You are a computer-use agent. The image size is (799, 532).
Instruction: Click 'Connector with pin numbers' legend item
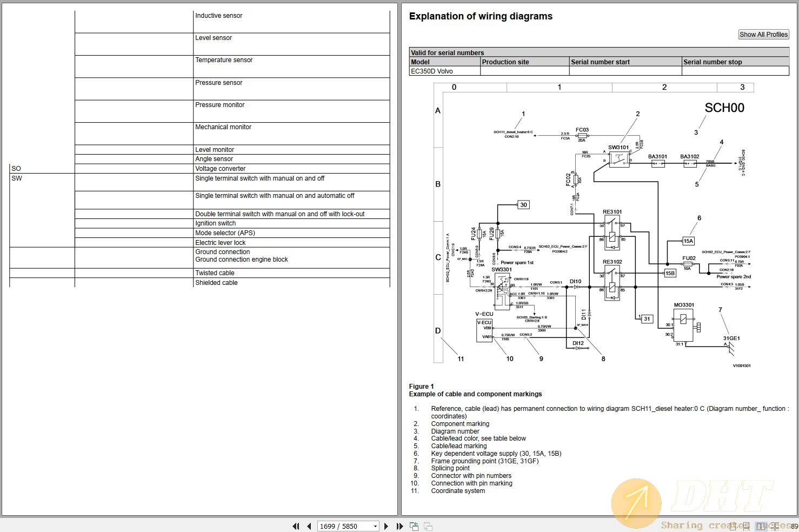tap(471, 476)
